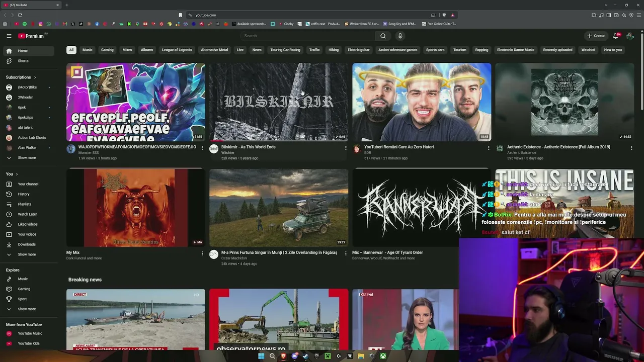644x362 pixels.
Task: Open Aetheric Existence full album title
Action: [558, 147]
